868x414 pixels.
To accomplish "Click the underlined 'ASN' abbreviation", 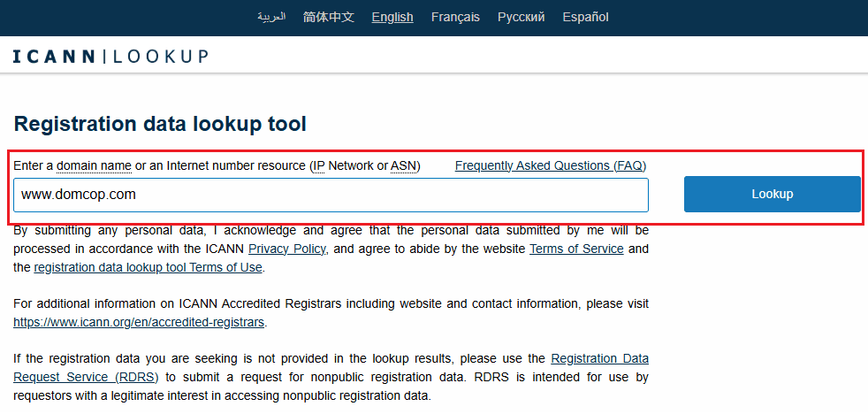I will pyautogui.click(x=403, y=165).
